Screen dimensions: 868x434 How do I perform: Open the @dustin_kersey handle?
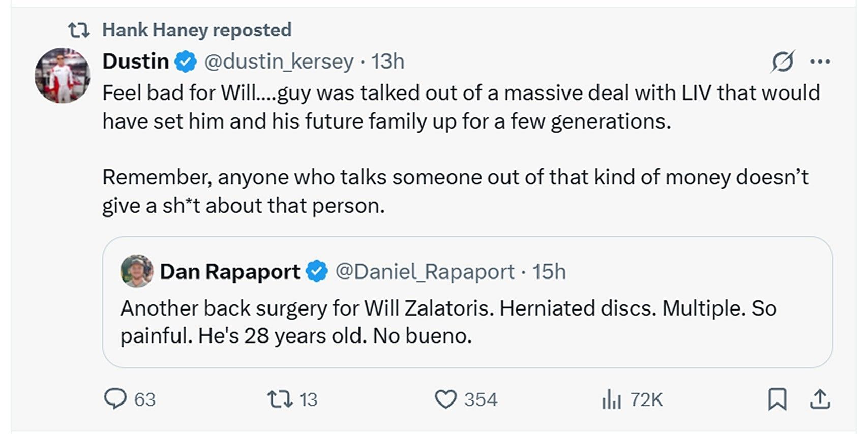[x=279, y=62]
